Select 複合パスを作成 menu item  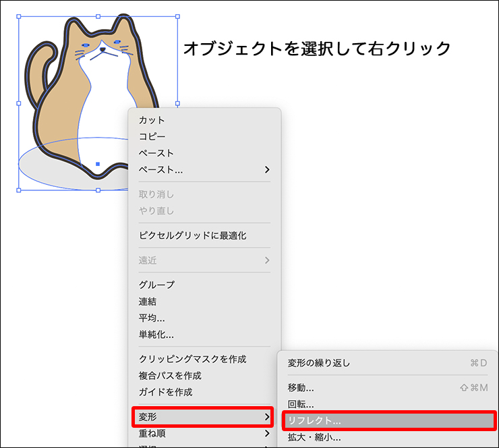[170, 375]
